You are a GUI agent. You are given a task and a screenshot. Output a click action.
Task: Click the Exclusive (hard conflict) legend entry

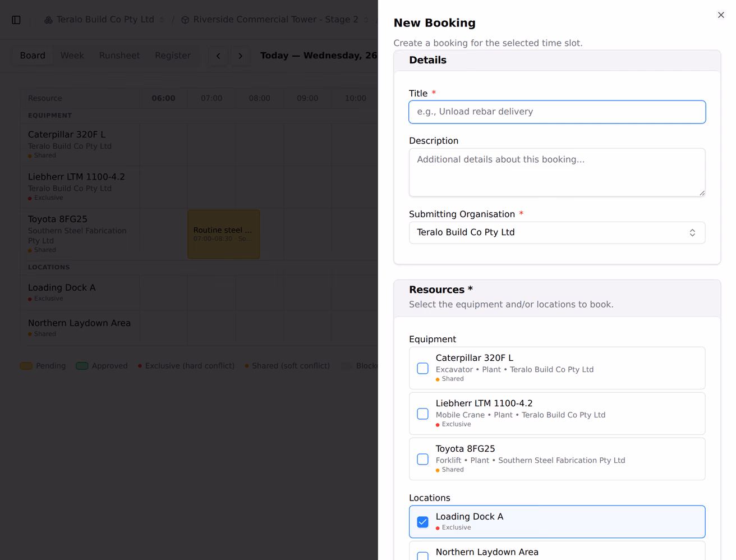pos(186,366)
